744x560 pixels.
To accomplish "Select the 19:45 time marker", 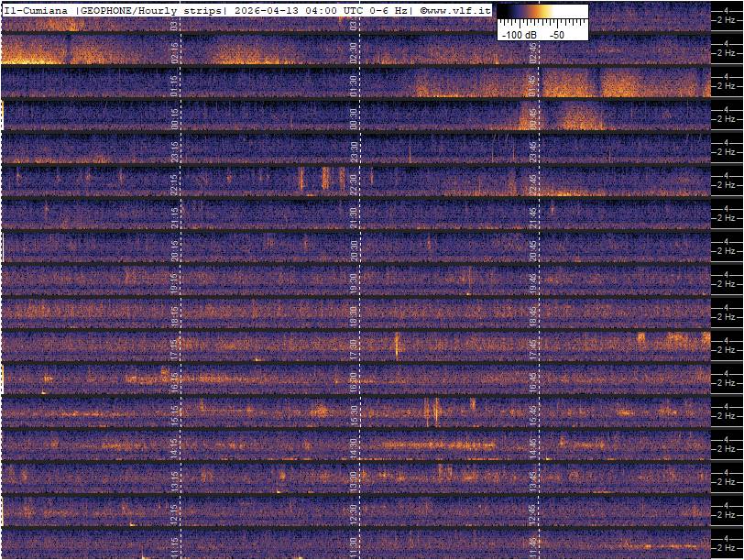I will 533,283.
